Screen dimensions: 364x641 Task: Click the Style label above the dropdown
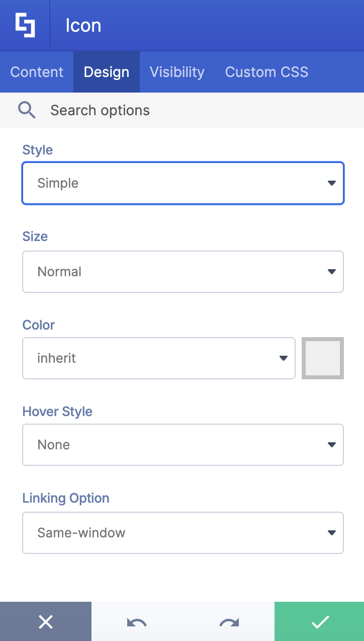[x=37, y=149]
